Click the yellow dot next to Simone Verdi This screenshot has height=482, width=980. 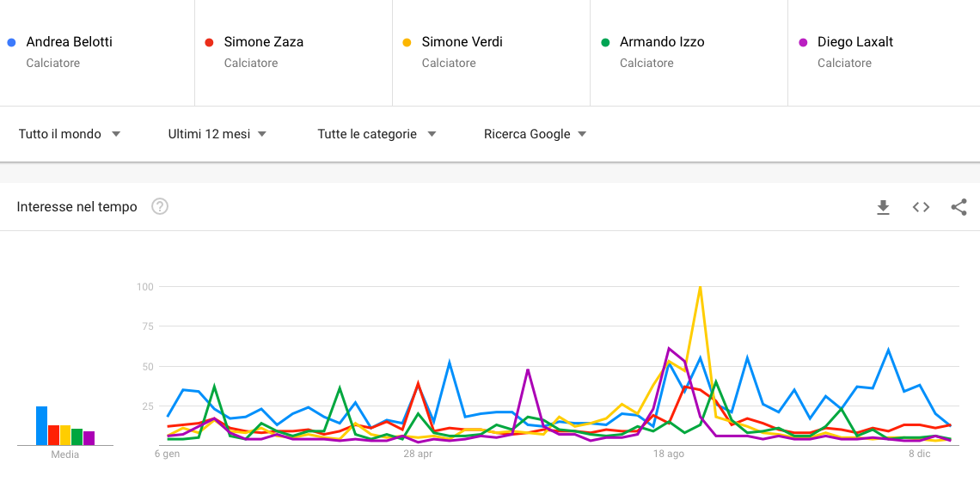pos(407,42)
